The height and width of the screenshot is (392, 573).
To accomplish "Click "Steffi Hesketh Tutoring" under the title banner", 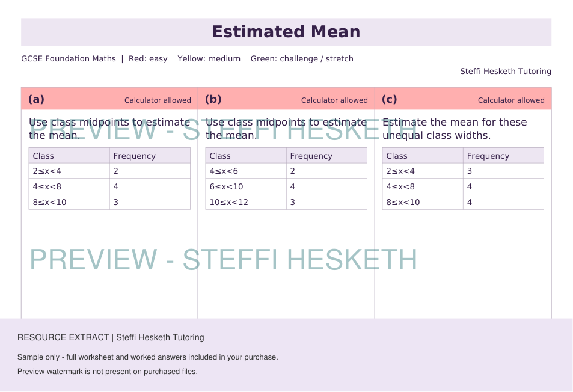I will click(x=506, y=71).
